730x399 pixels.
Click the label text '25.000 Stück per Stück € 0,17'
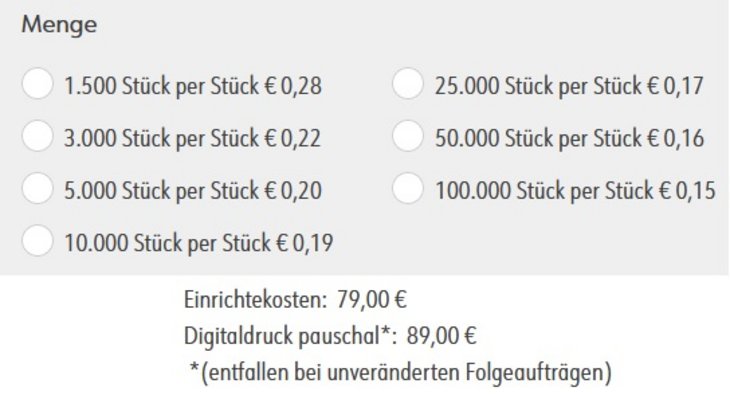pos(569,86)
